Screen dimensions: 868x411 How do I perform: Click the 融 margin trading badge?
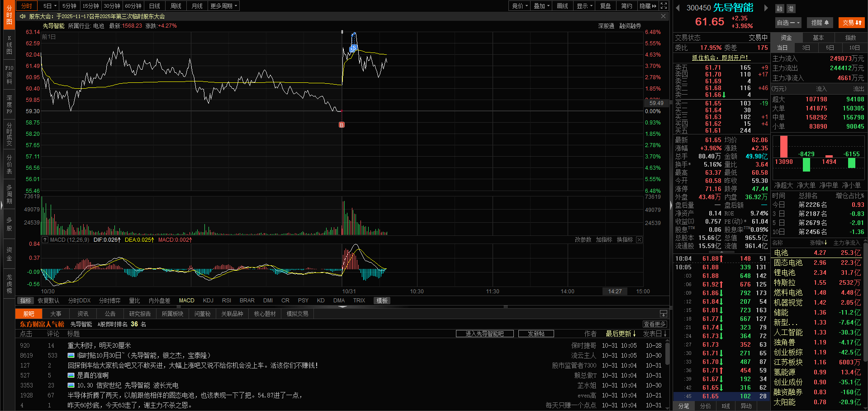pos(779,9)
